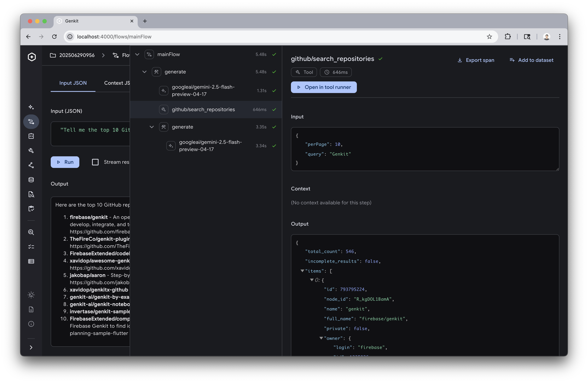588x383 pixels.
Task: Click Add to dataset
Action: [x=531, y=60]
